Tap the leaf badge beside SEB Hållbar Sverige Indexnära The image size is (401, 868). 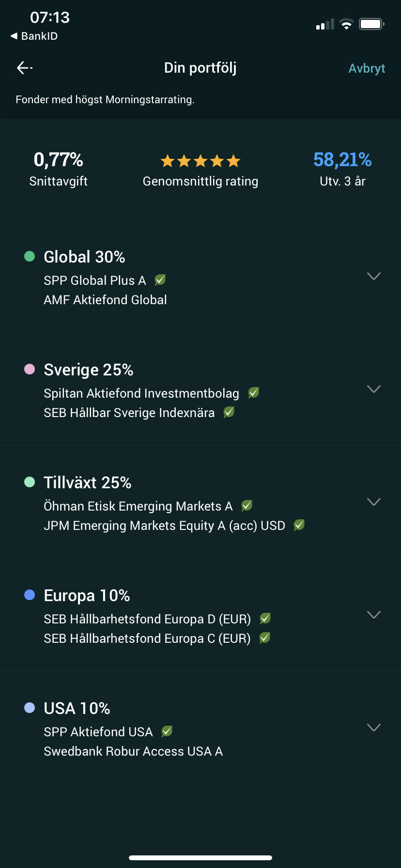(x=229, y=412)
